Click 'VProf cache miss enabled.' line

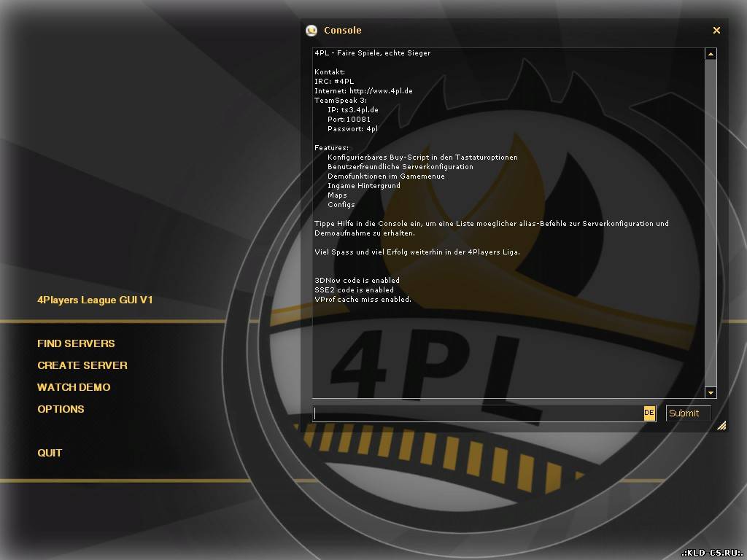[x=363, y=300]
